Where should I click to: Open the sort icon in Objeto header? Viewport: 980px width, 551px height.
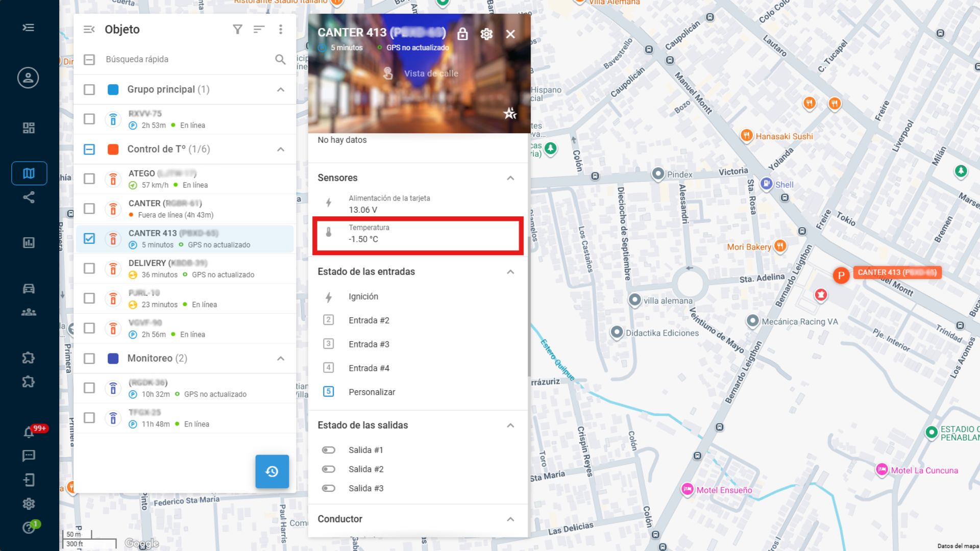pyautogui.click(x=259, y=30)
